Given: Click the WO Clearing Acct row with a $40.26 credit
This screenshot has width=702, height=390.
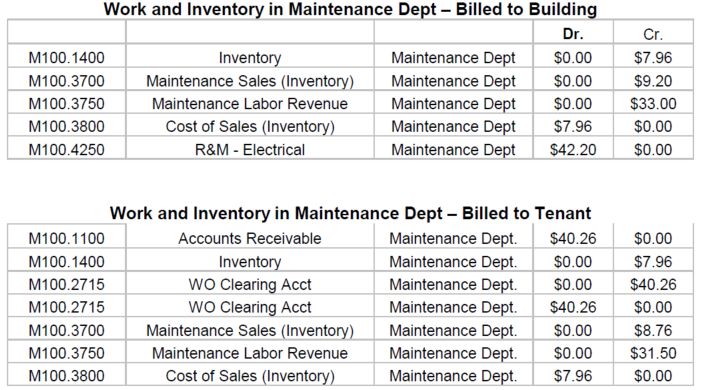Looking at the screenshot, I should [350, 284].
